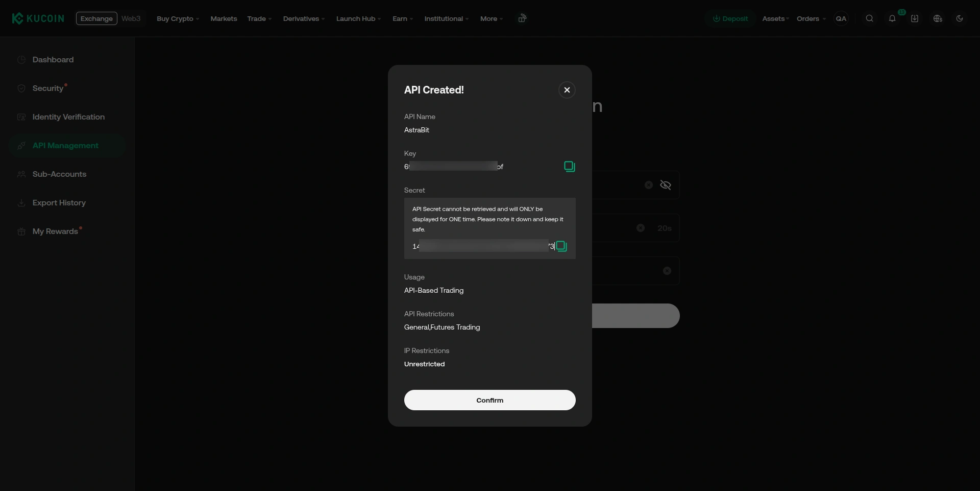
Task: Expand the Earn menu
Action: tap(403, 18)
